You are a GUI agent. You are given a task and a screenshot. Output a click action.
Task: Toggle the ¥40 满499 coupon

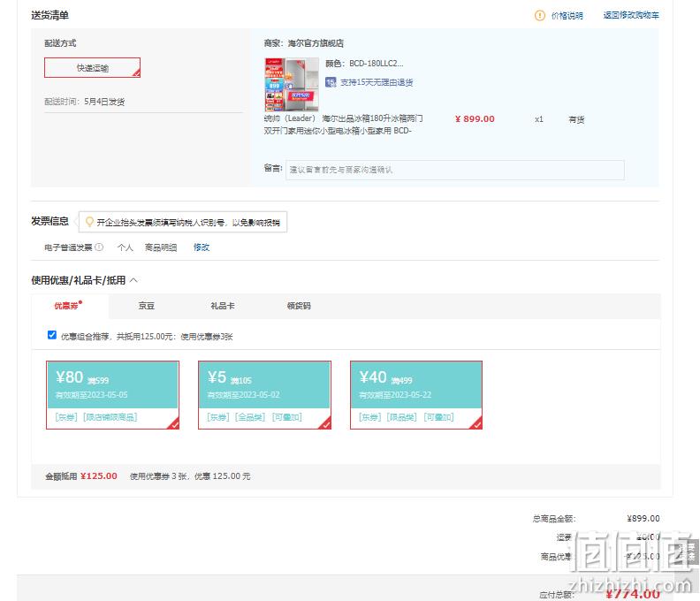416,395
